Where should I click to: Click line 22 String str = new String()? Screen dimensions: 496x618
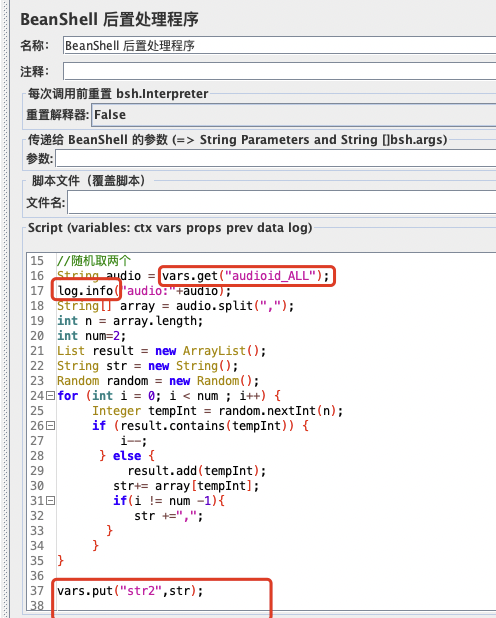pos(147,366)
